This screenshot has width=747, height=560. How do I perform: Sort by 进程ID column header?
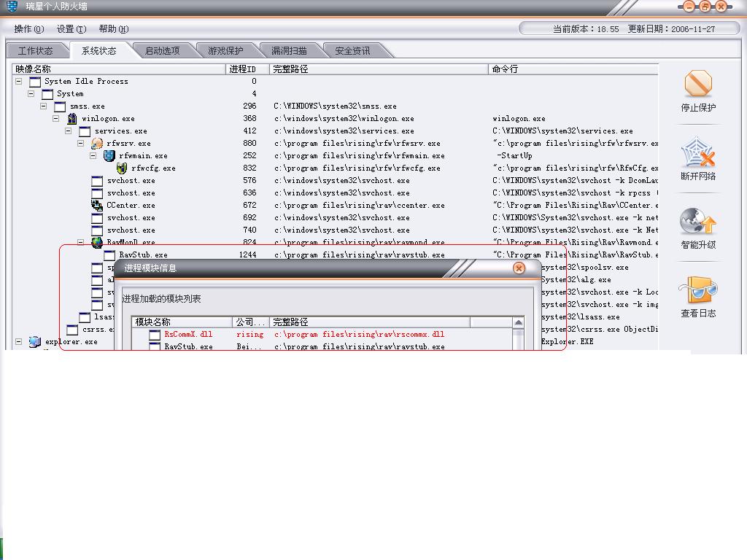247,69
